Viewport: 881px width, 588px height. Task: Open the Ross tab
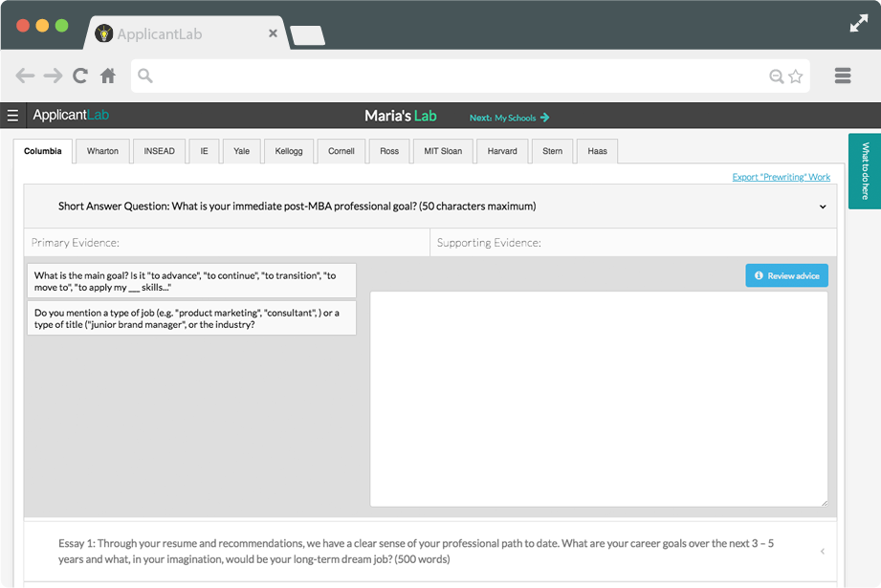389,151
